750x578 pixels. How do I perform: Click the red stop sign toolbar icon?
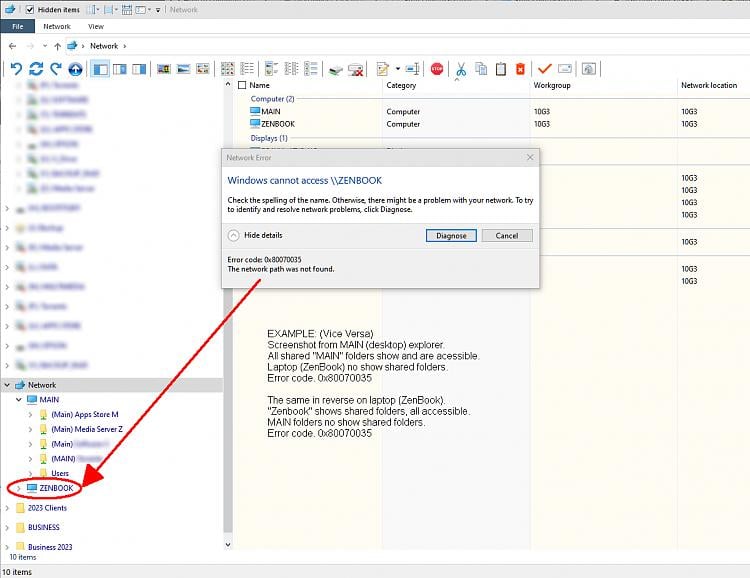point(437,69)
